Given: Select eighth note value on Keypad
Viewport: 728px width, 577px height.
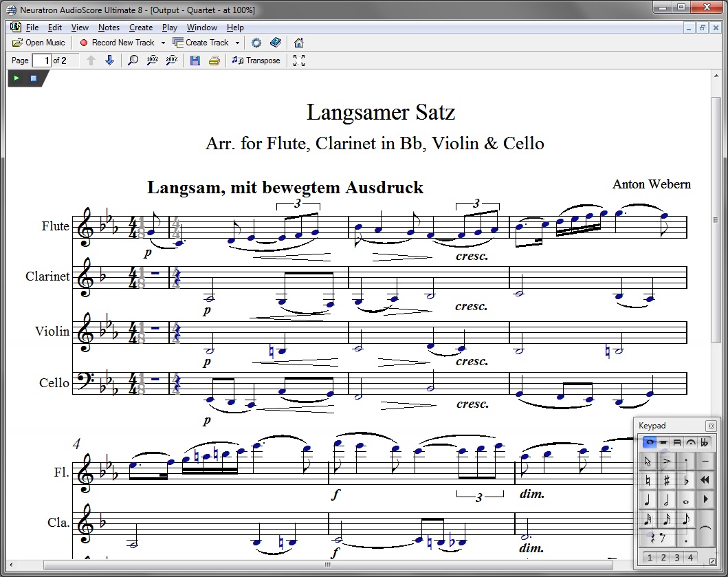Looking at the screenshot, I should 686,519.
